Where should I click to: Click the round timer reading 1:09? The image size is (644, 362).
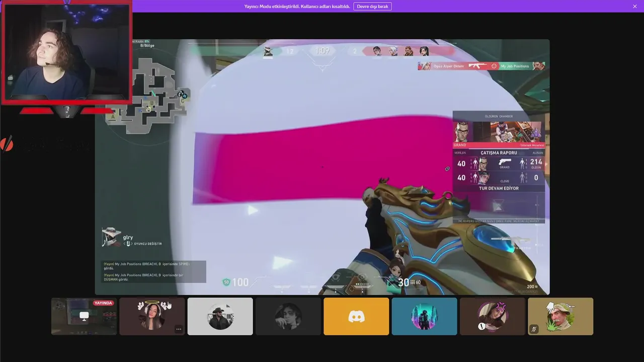pos(322,51)
